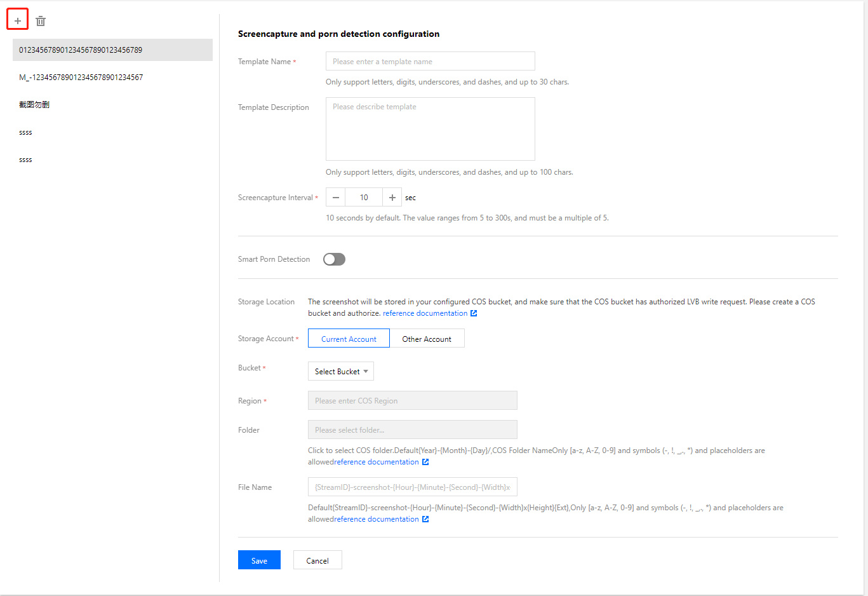Viewport: 868px width, 596px height.
Task: Add a new template with plus icon
Action: pos(18,21)
